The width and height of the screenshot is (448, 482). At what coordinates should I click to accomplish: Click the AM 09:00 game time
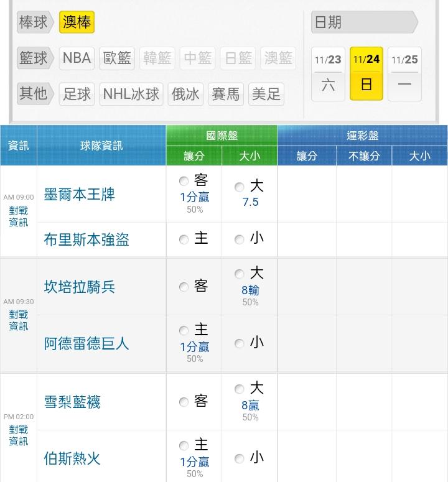19,197
